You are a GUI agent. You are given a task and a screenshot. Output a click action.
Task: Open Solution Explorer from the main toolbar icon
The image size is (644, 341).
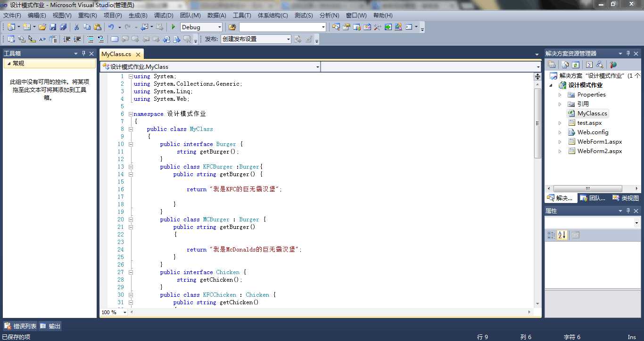tap(336, 27)
